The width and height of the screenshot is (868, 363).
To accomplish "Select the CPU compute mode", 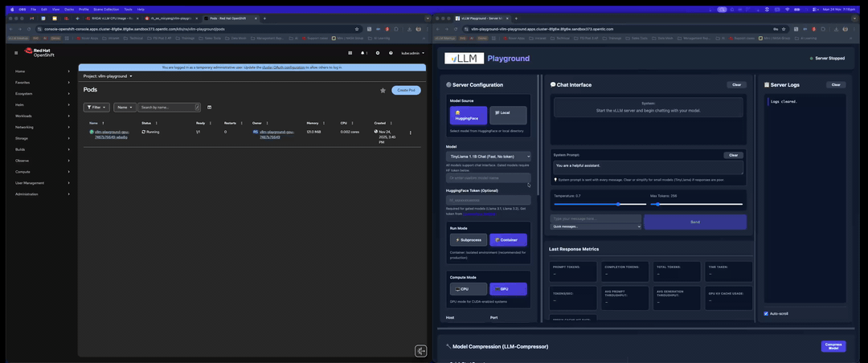I will (x=467, y=289).
